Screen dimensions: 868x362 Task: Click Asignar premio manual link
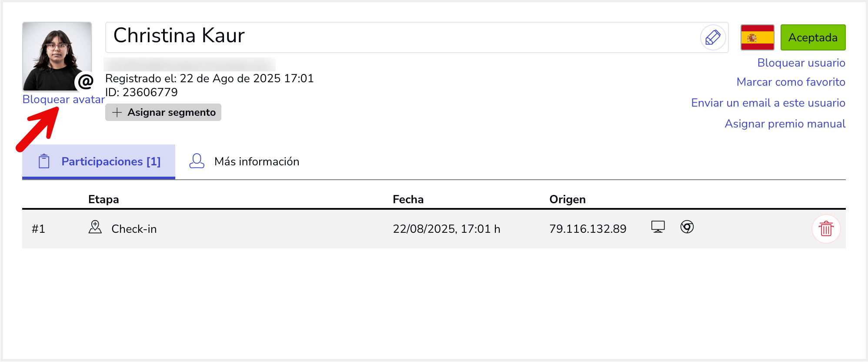(785, 124)
